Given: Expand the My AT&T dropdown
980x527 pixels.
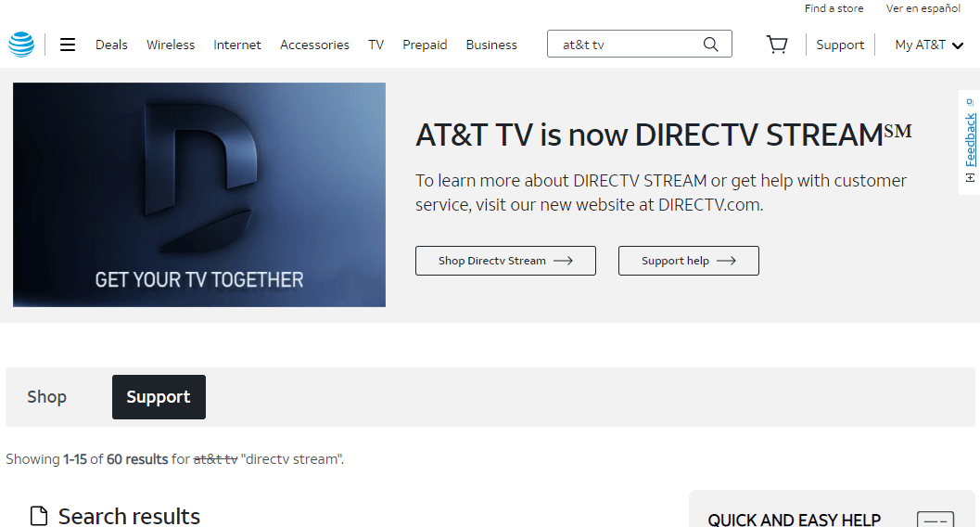Looking at the screenshot, I should tap(929, 45).
